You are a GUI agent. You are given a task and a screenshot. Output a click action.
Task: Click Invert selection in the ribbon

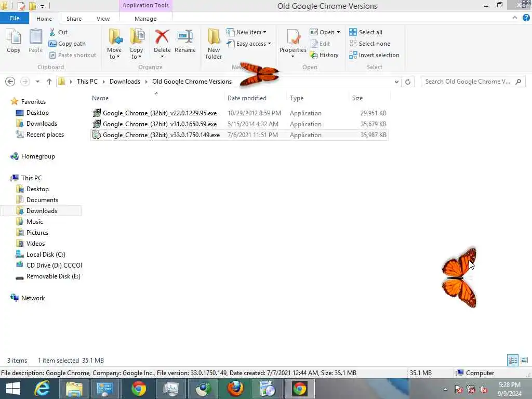click(x=374, y=55)
